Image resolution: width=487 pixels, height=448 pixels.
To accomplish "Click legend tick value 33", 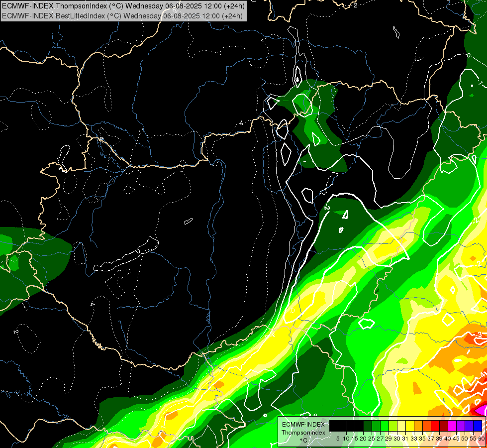I will (x=414, y=439).
